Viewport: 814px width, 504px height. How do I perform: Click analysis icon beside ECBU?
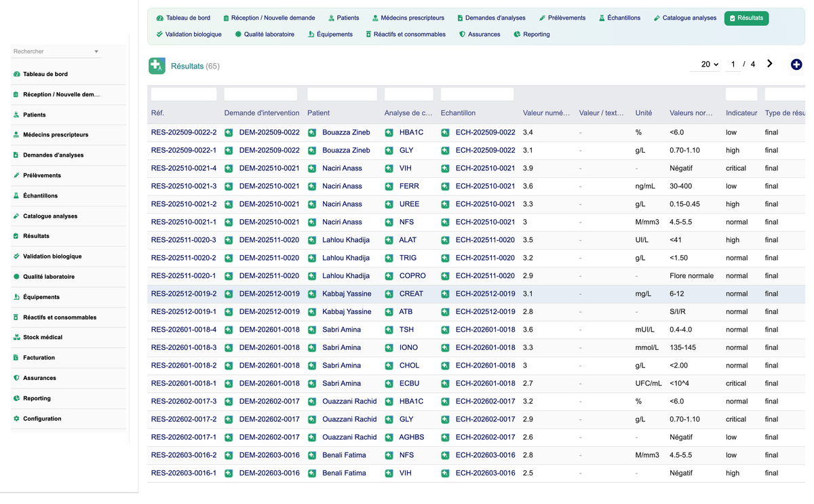389,383
